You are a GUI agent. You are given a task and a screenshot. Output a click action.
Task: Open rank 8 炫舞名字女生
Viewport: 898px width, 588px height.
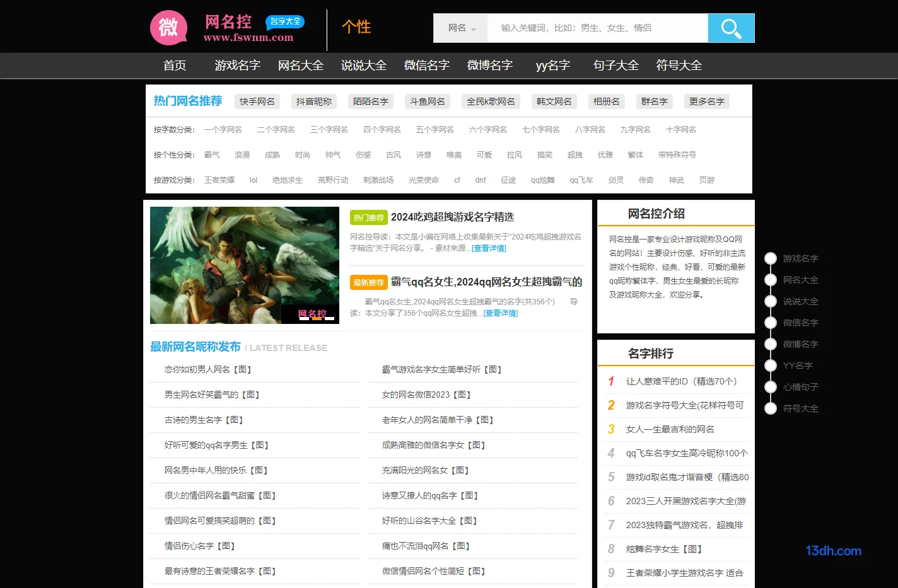point(664,549)
